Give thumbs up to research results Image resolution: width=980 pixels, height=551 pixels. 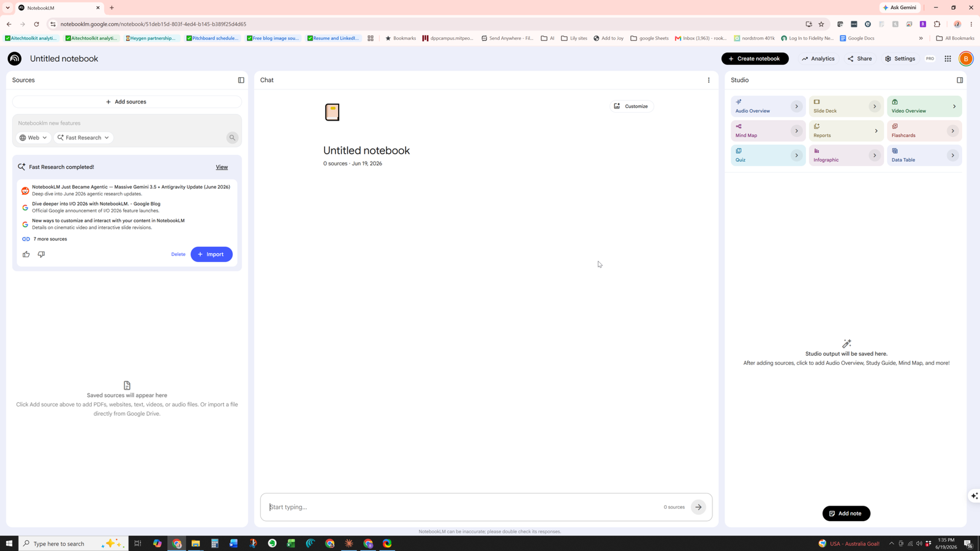pos(26,254)
